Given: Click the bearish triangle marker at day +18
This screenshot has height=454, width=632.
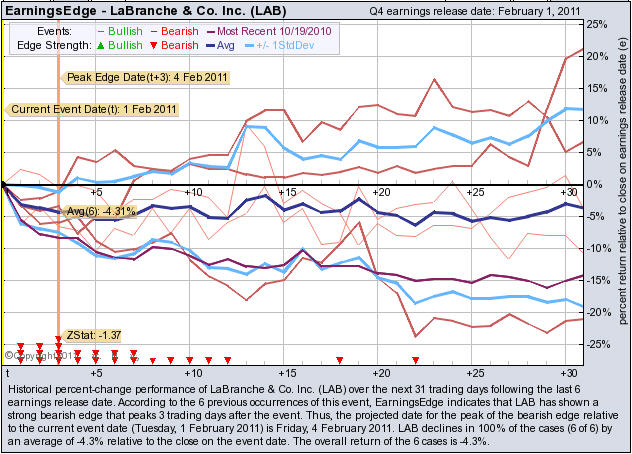Looking at the screenshot, I should [340, 359].
